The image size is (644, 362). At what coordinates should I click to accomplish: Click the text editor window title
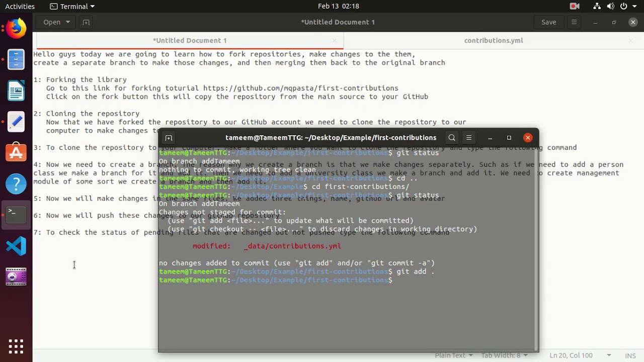(x=338, y=22)
